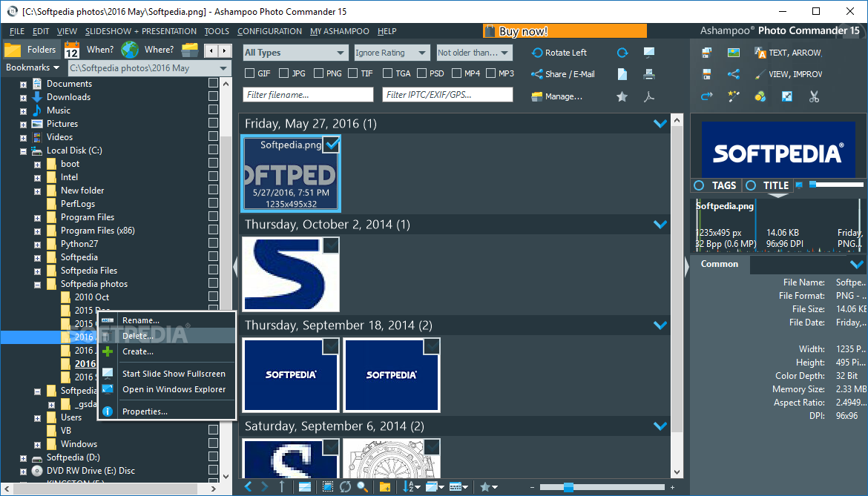Click the select all icon in bottom toolbar
Viewport: 868px width, 496px height.
point(328,486)
